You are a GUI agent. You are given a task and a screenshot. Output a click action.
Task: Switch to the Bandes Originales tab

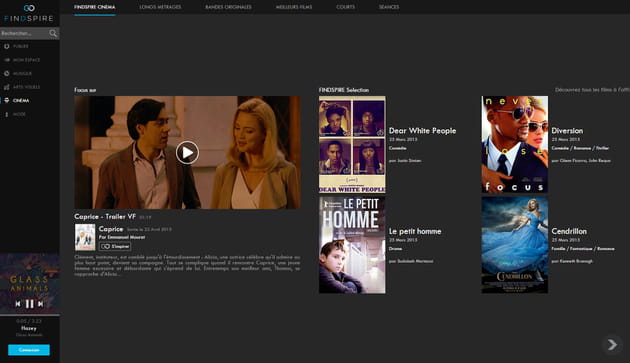pos(228,7)
